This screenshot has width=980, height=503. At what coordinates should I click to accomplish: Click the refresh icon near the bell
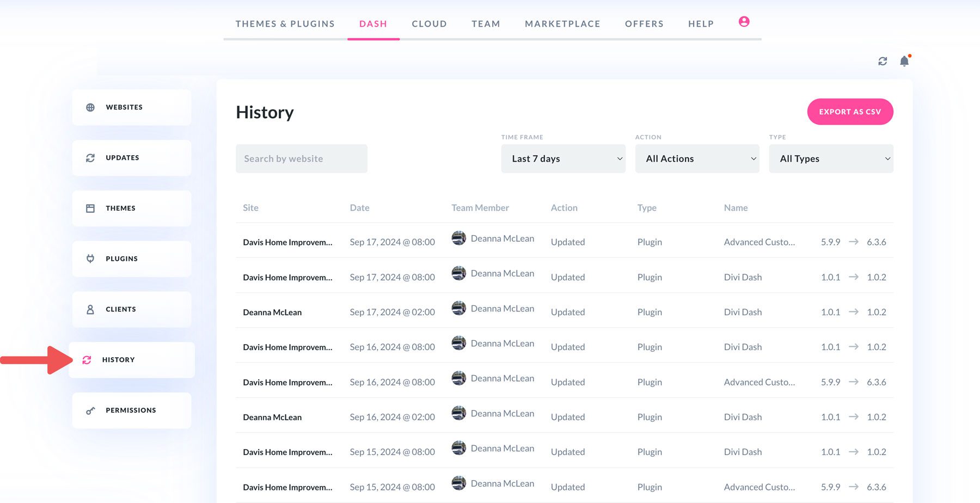click(883, 61)
